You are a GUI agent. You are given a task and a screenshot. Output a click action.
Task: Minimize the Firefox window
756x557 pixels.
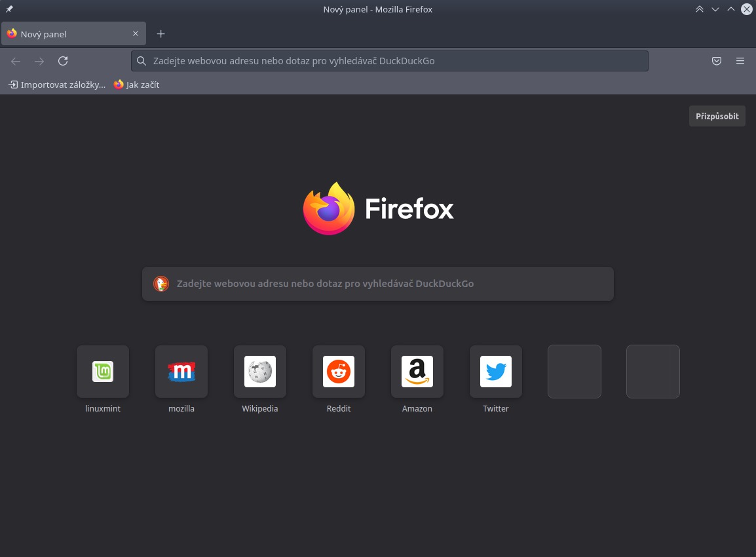tap(715, 9)
